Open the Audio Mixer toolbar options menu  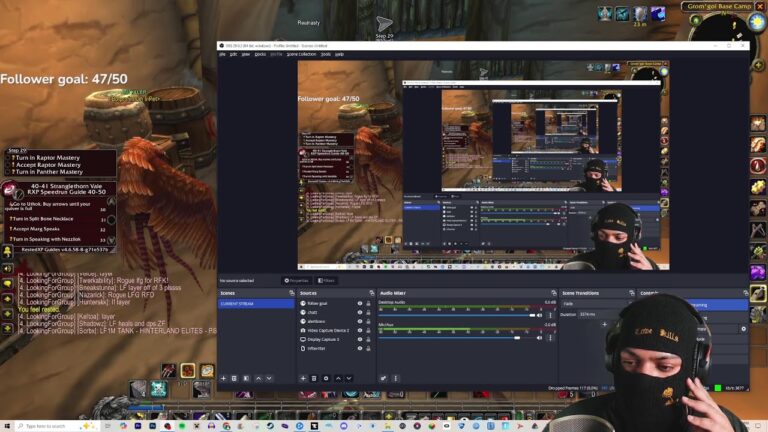[x=395, y=378]
